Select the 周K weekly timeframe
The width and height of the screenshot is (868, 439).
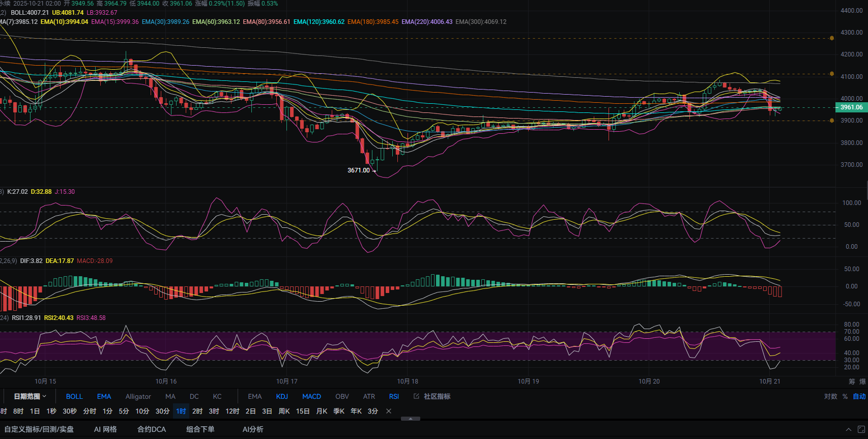coord(284,411)
